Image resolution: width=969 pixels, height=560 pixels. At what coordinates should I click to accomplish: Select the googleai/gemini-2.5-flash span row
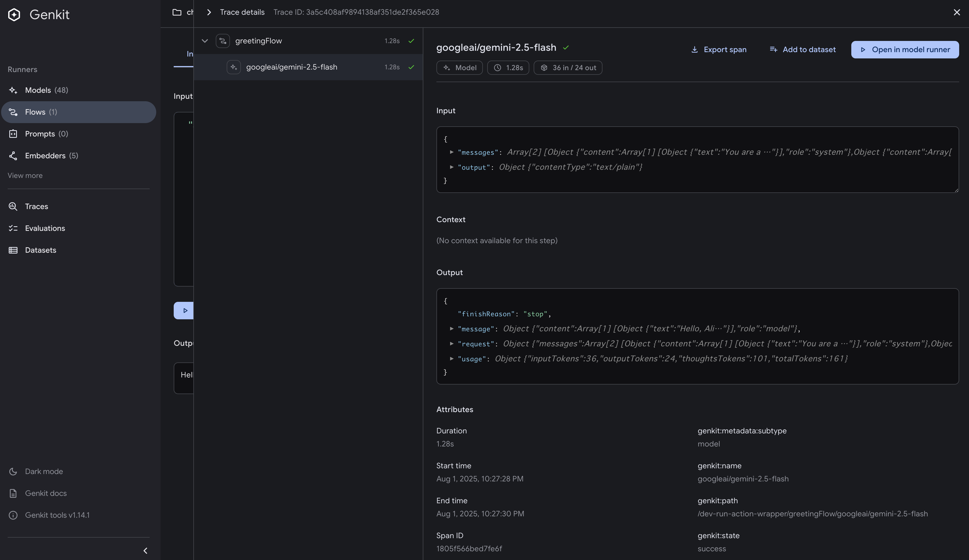point(308,67)
